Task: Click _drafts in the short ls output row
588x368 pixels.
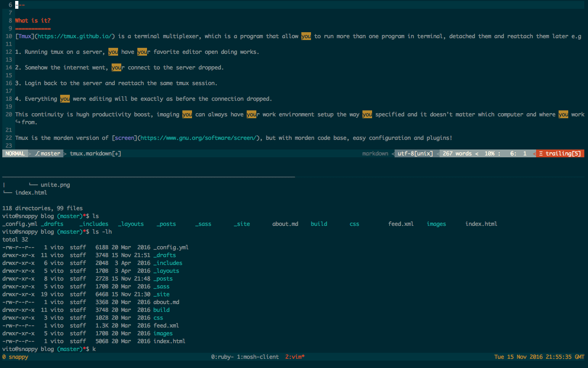Action: click(52, 224)
